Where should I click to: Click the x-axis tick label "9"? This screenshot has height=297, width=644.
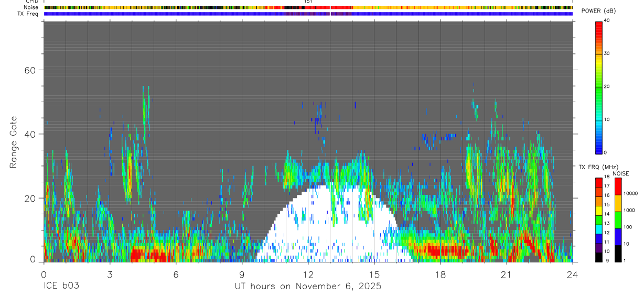pyautogui.click(x=242, y=275)
